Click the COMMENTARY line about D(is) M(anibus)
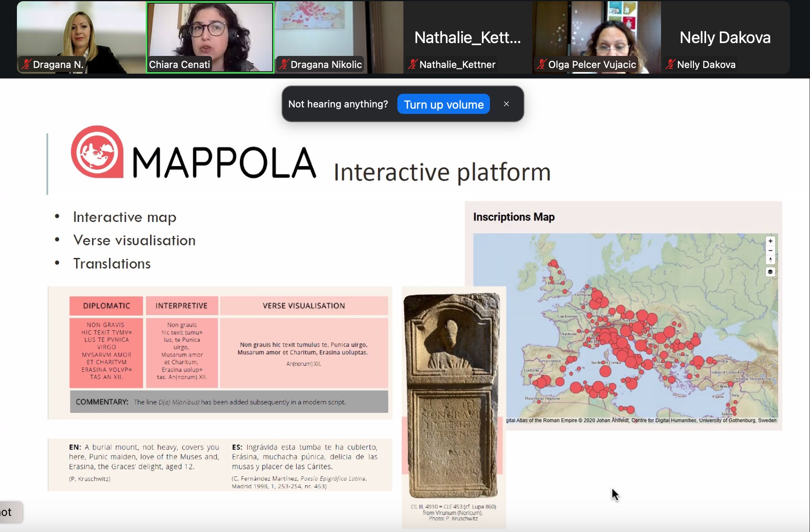Image resolution: width=810 pixels, height=532 pixels. [x=229, y=402]
